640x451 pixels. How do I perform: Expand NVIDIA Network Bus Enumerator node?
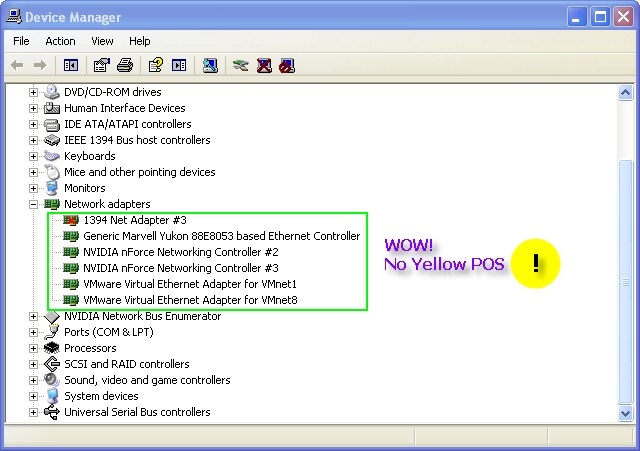[33, 316]
